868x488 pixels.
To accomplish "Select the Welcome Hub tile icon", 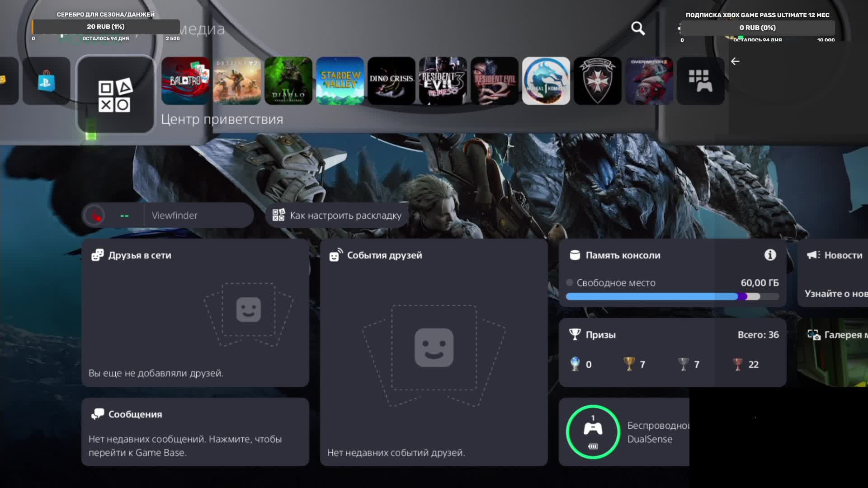I will click(x=115, y=95).
